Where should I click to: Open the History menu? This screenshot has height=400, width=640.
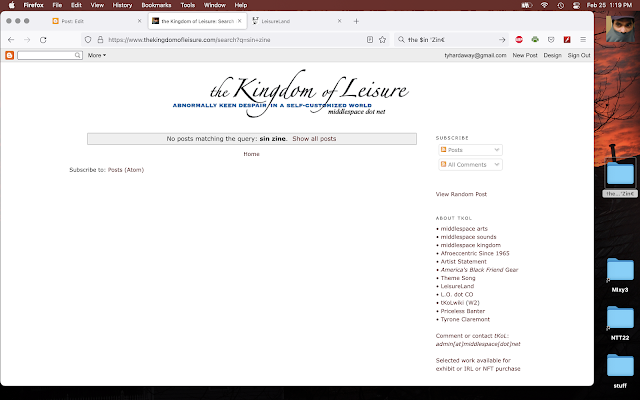point(122,5)
